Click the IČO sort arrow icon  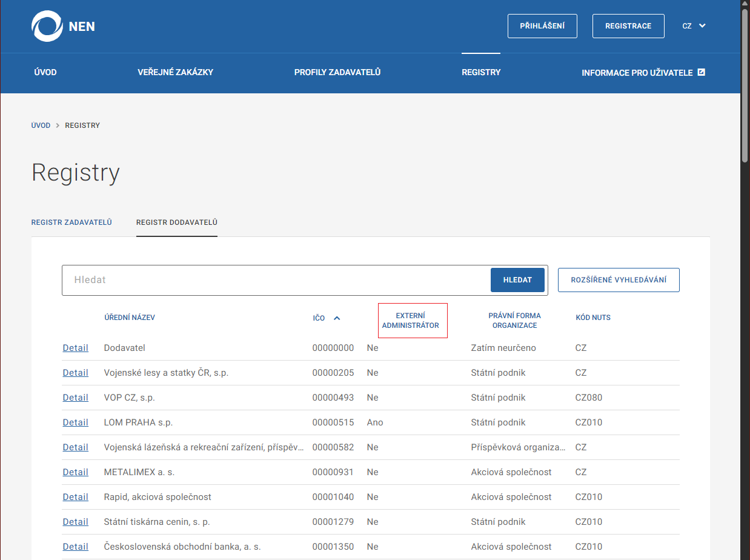click(x=337, y=318)
